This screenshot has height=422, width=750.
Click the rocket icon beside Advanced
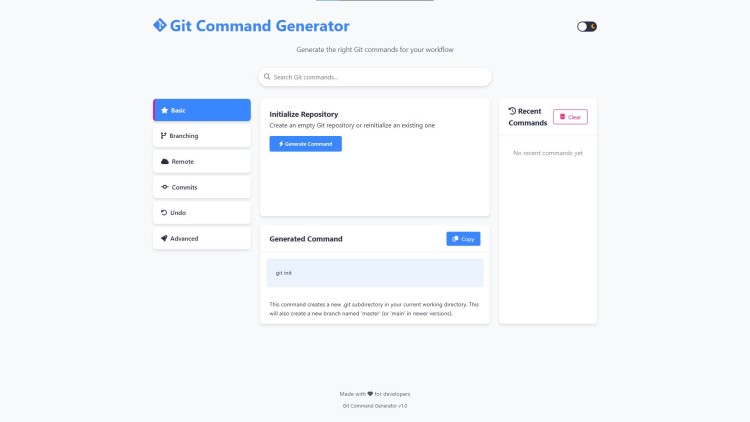coord(164,238)
